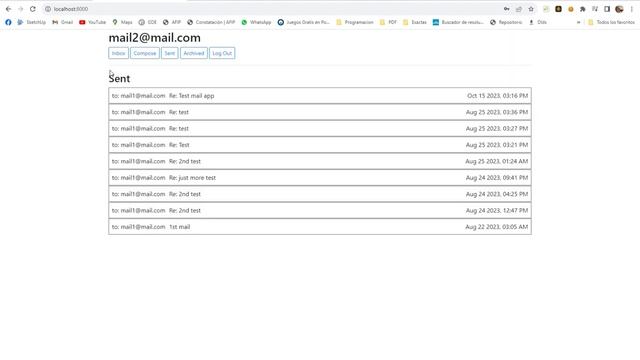
Task: Open the Sent mailbox button
Action: (169, 53)
